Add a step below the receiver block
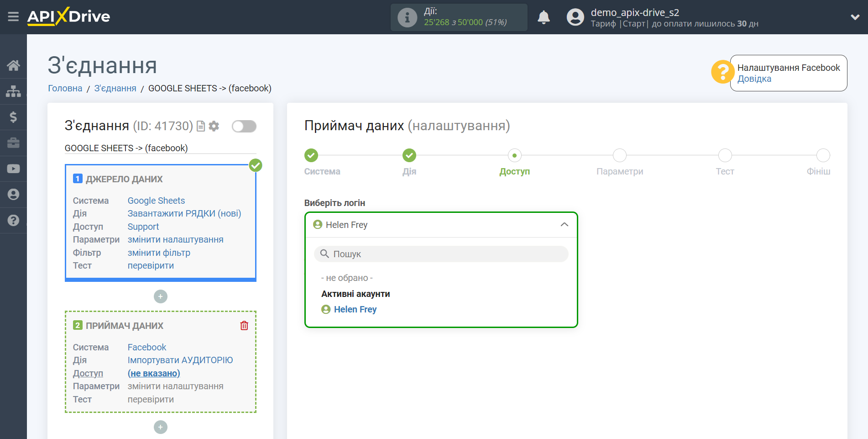This screenshot has width=868, height=439. point(161,427)
